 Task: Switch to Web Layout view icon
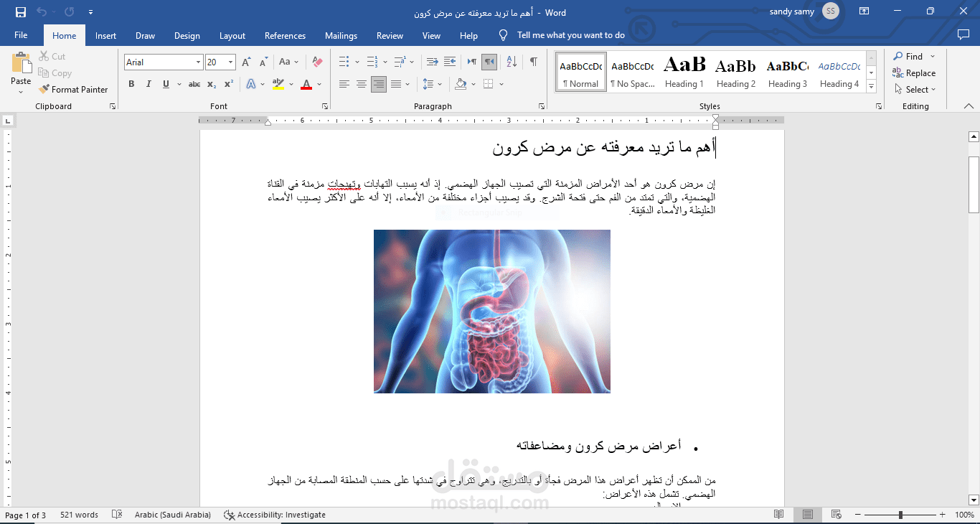point(837,515)
